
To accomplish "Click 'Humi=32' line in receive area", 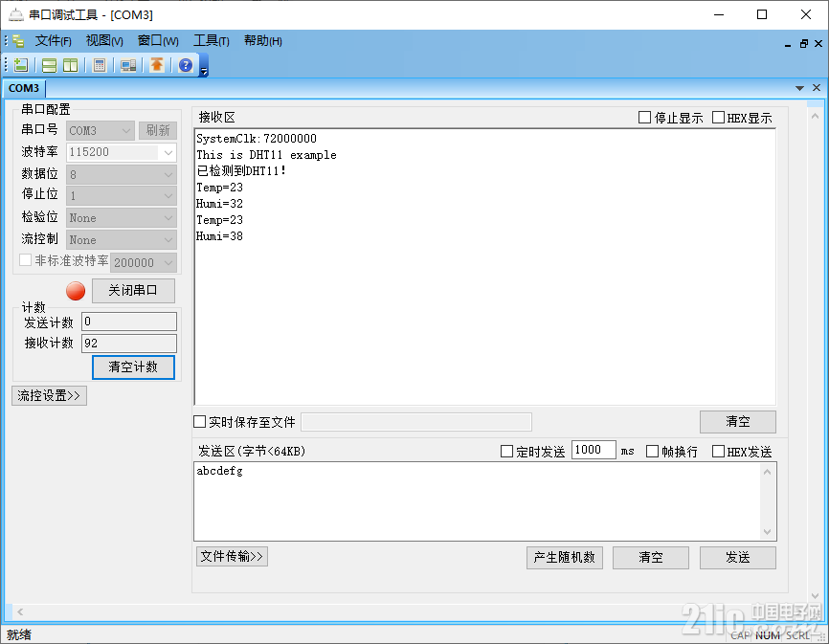I will pyautogui.click(x=219, y=204).
